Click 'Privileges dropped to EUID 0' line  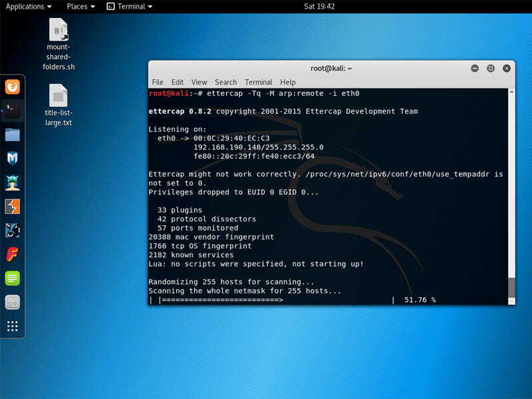pyautogui.click(x=233, y=192)
